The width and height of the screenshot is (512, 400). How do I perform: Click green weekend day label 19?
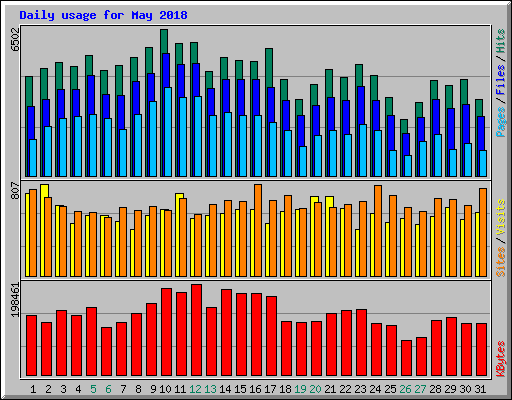coord(300,389)
